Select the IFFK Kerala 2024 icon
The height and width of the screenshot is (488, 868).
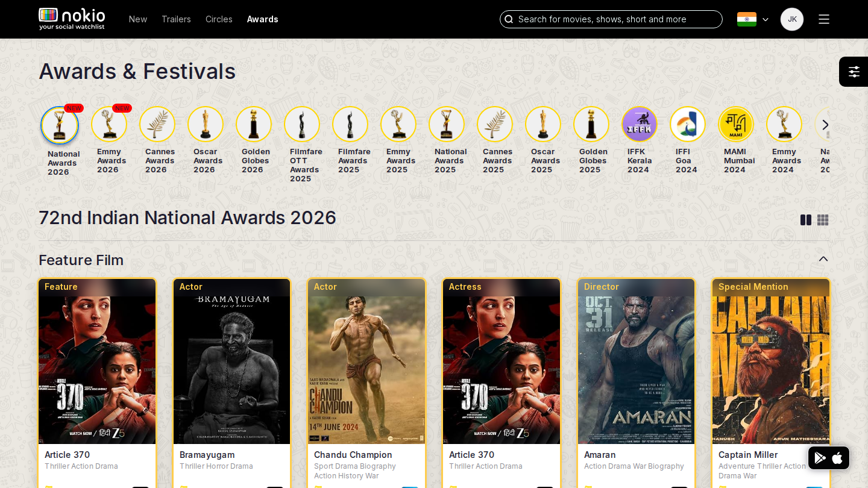pyautogui.click(x=640, y=124)
